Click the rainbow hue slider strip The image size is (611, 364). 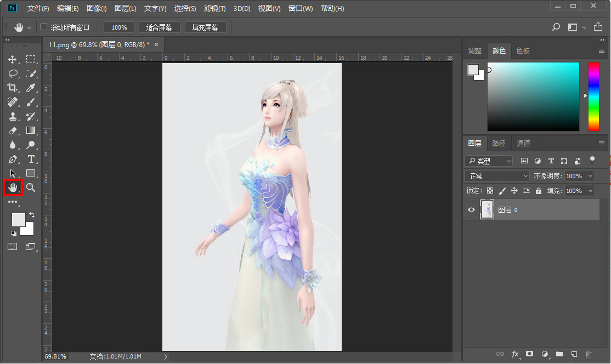[x=593, y=96]
